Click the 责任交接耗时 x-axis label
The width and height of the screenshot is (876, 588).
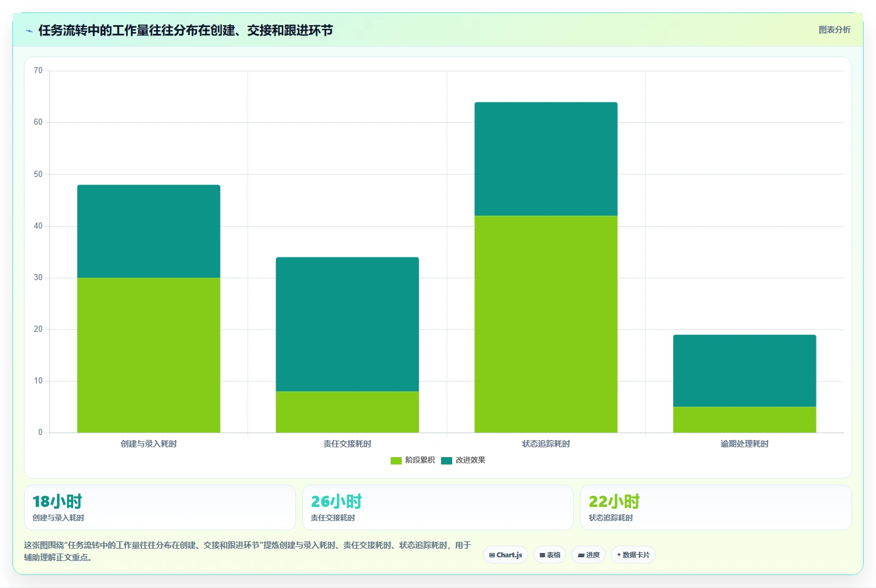(347, 444)
